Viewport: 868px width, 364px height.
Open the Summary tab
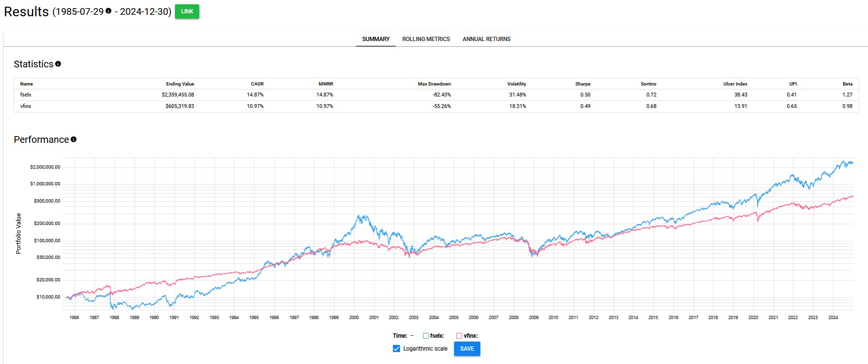pyautogui.click(x=376, y=39)
